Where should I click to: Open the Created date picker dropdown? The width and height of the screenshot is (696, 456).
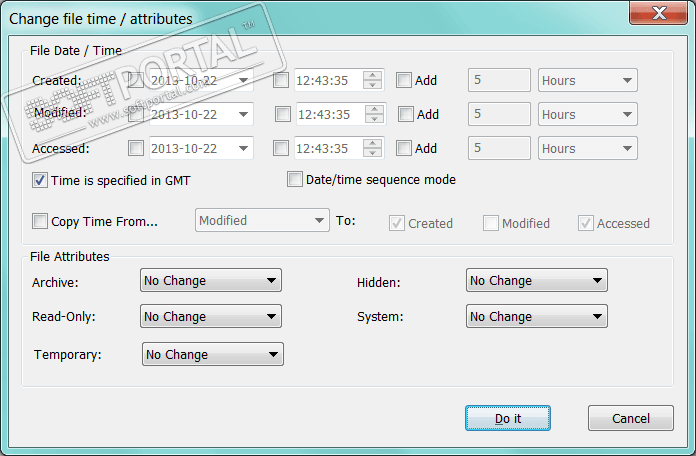click(243, 80)
